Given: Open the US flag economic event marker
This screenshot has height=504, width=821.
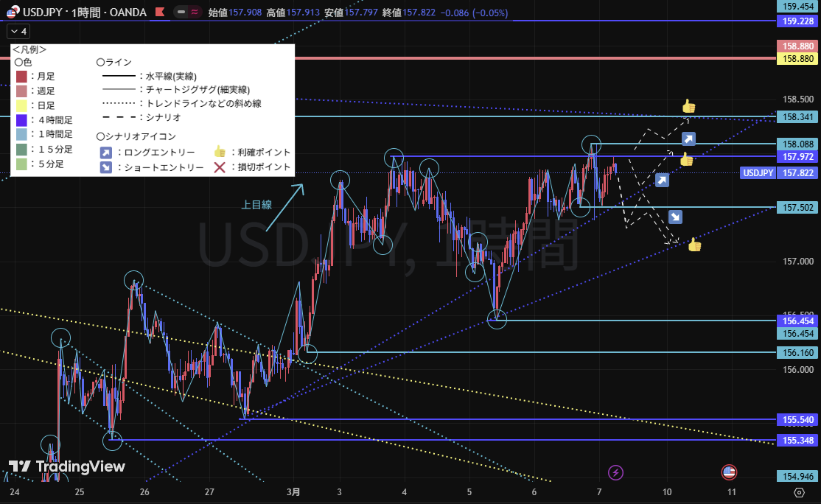Looking at the screenshot, I should click(x=729, y=472).
